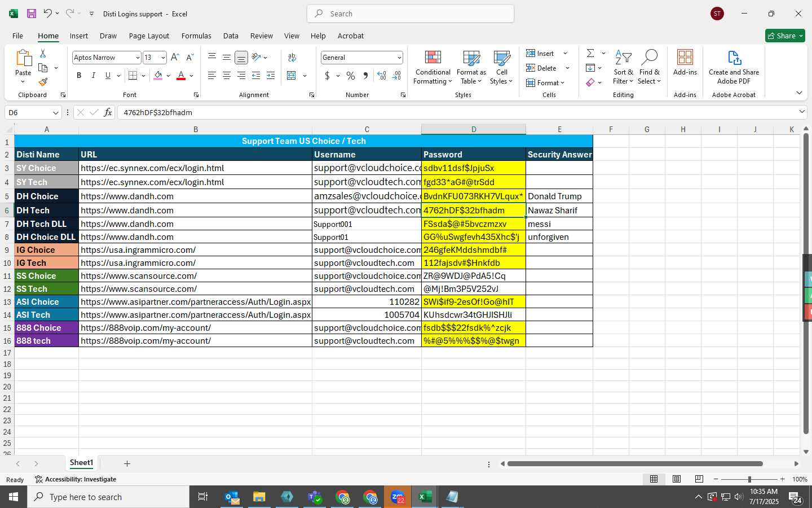812x508 pixels.
Task: Click the Borders icon
Action: click(x=133, y=76)
